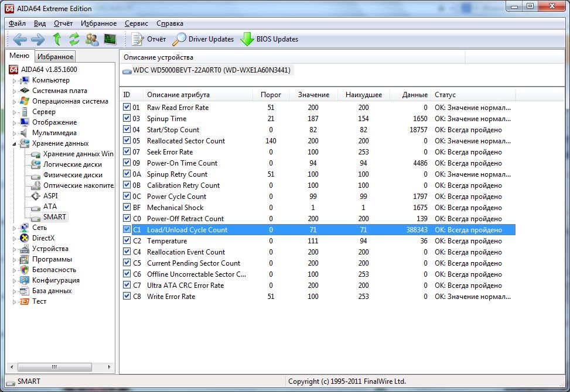Sort by Наихудшее column header
Image resolution: width=570 pixels, height=392 pixels.
click(x=364, y=95)
